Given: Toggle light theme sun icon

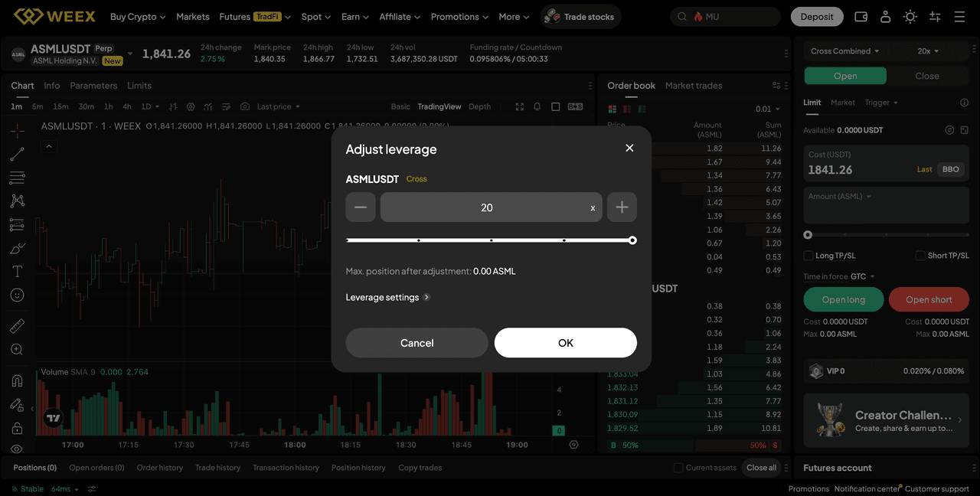Looking at the screenshot, I should [x=910, y=17].
